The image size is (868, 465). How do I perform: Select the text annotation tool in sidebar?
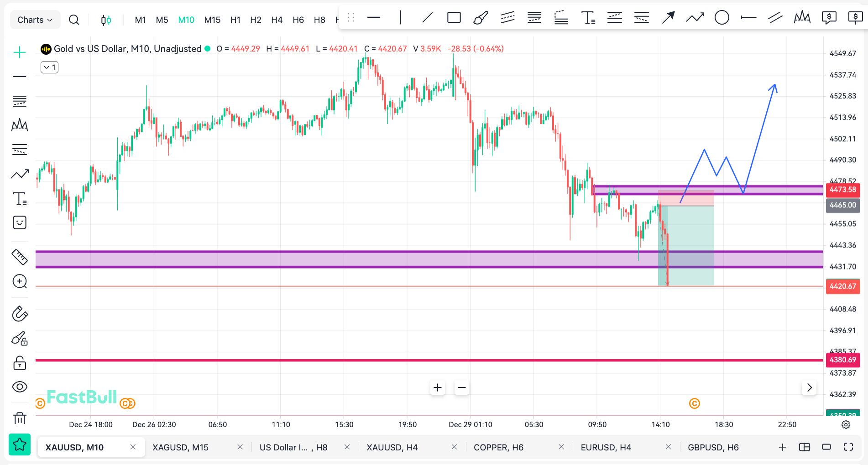tap(20, 199)
